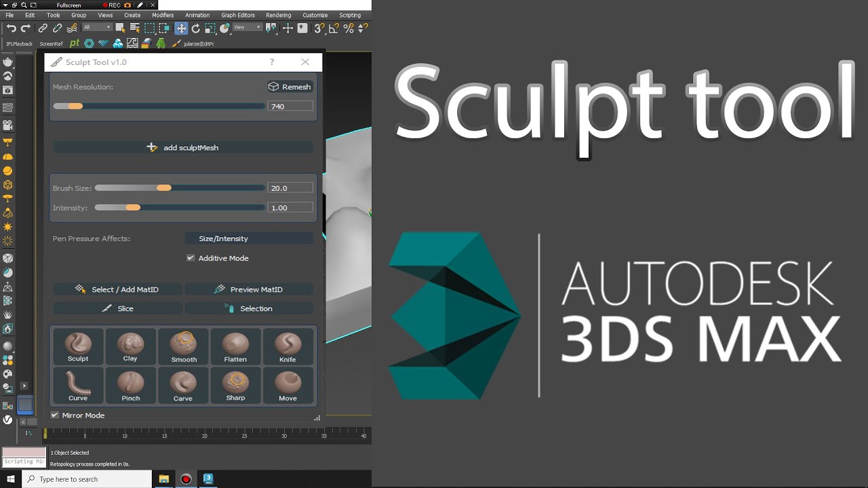This screenshot has width=868, height=488.
Task: Select the Flatten brush
Action: click(x=235, y=347)
